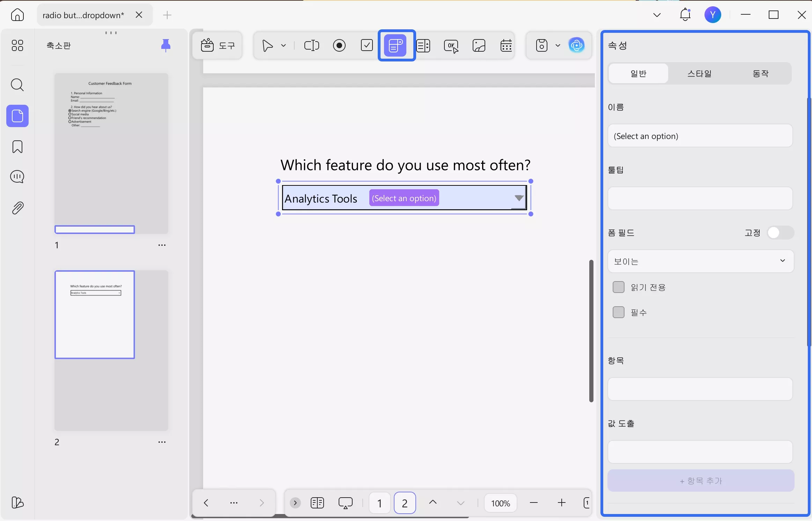Go to the Home screen icon

tap(17, 15)
